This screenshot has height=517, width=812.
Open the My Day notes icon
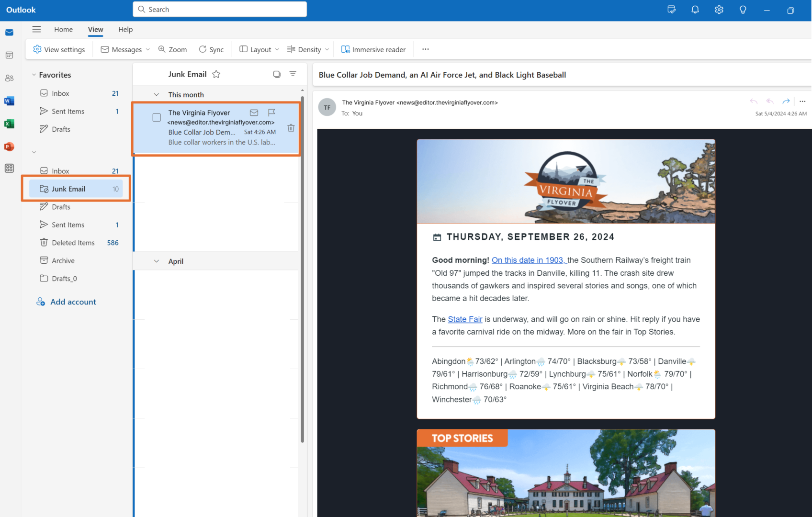(671, 10)
